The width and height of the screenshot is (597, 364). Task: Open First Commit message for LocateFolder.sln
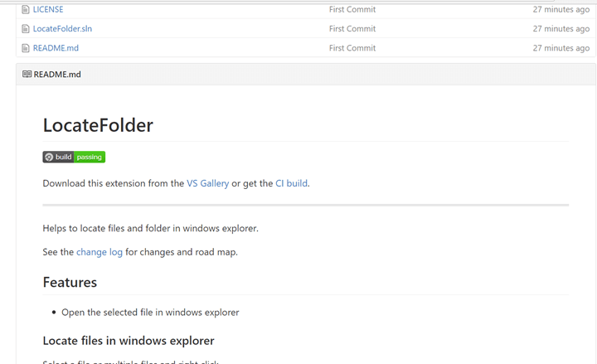pyautogui.click(x=352, y=29)
